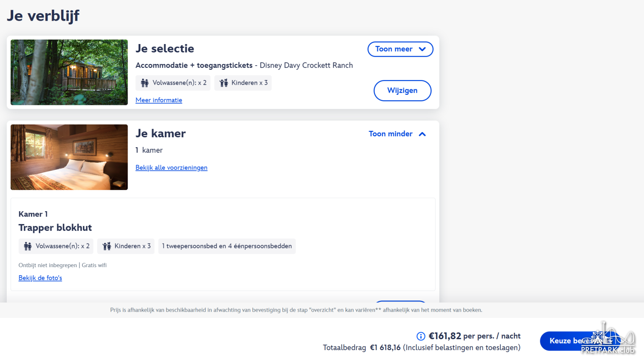
Task: Click the bed configuration tag in Kamer 1
Action: (227, 246)
